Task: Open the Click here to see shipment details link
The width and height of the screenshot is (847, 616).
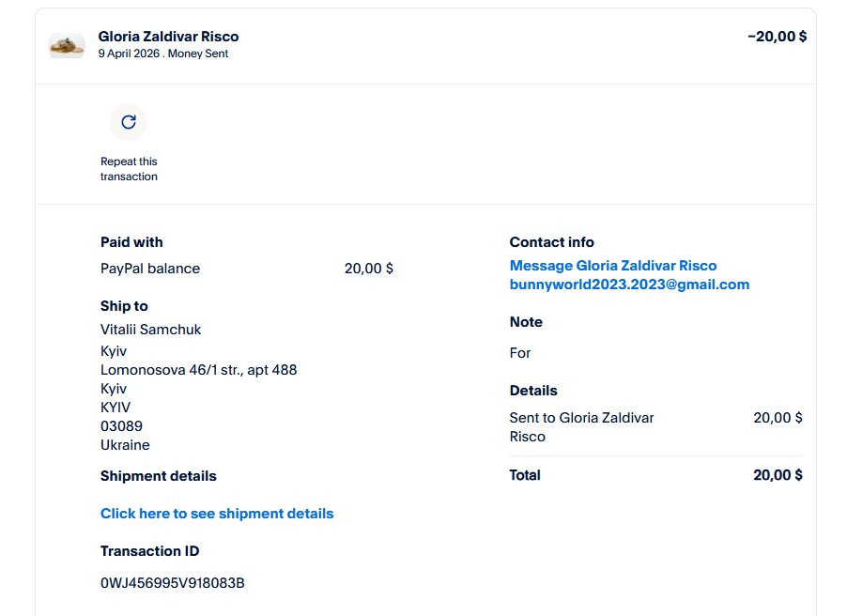Action: 217,514
